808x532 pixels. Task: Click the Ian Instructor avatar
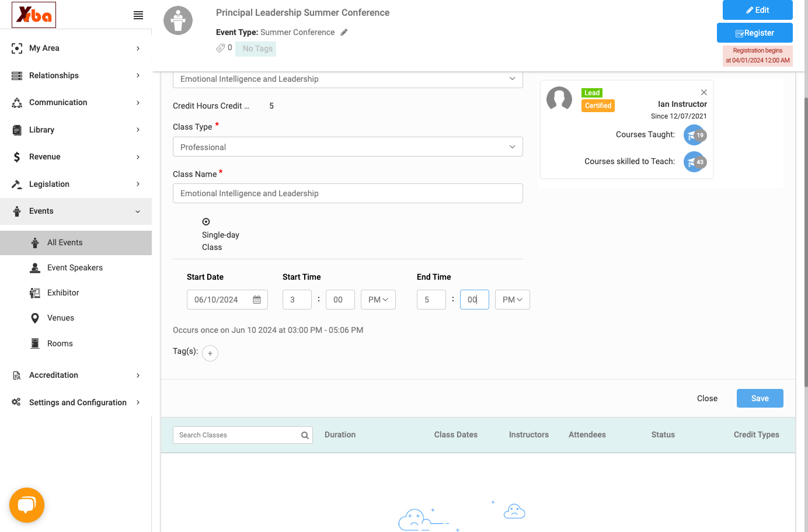click(559, 99)
